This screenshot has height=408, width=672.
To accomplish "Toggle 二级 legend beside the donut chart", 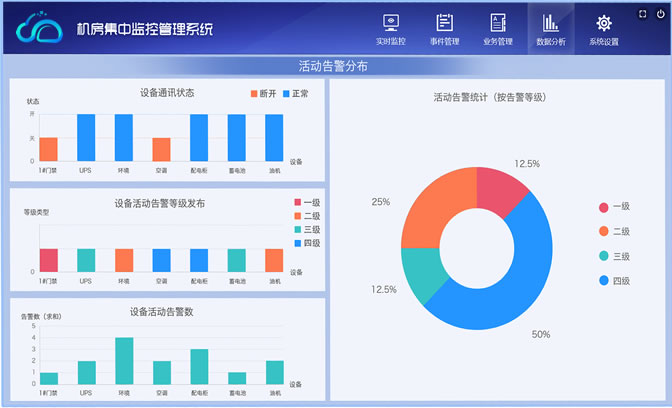I will pos(614,231).
